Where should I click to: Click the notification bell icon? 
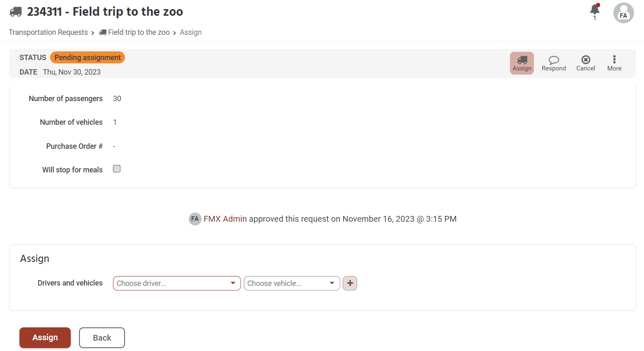[595, 10]
